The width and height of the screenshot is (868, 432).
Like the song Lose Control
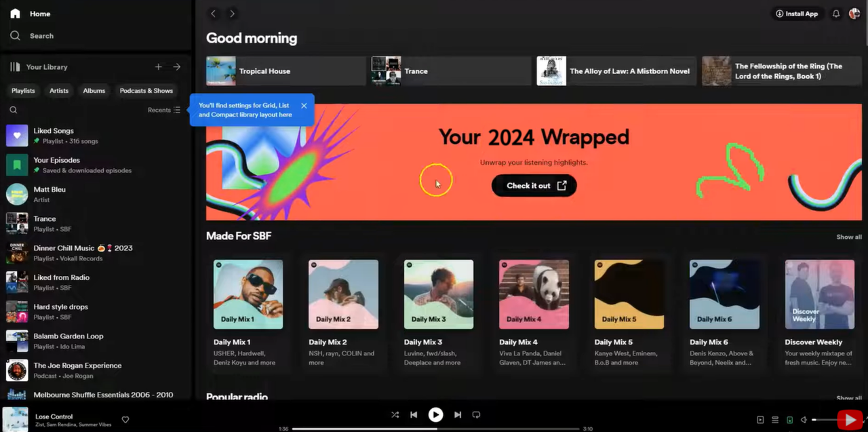(125, 419)
